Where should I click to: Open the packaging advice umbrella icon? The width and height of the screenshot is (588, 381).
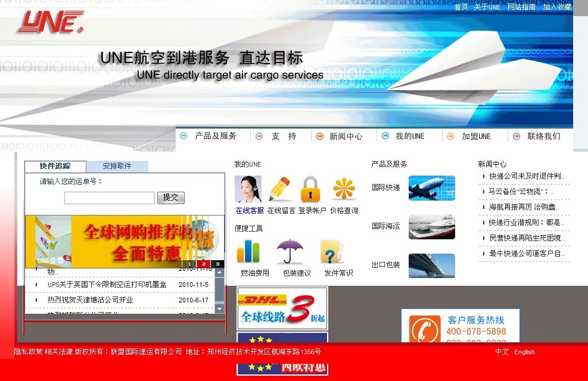[290, 252]
